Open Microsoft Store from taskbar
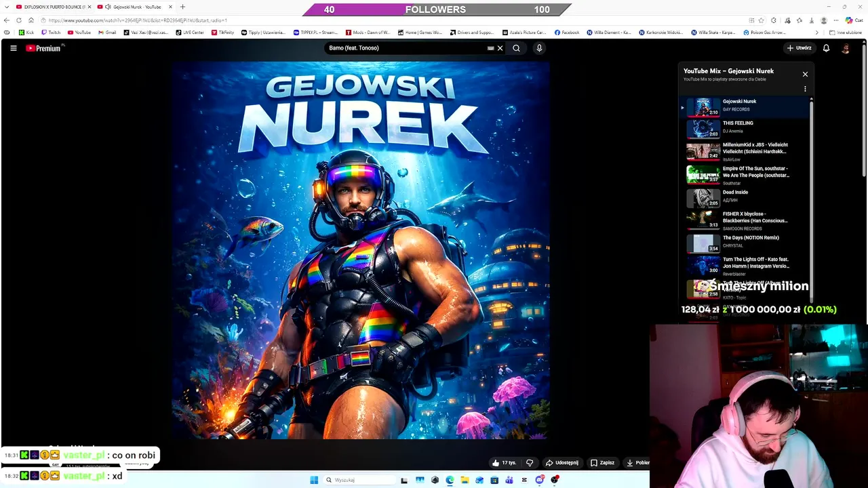Viewport: 868px width, 488px height. [x=494, y=480]
